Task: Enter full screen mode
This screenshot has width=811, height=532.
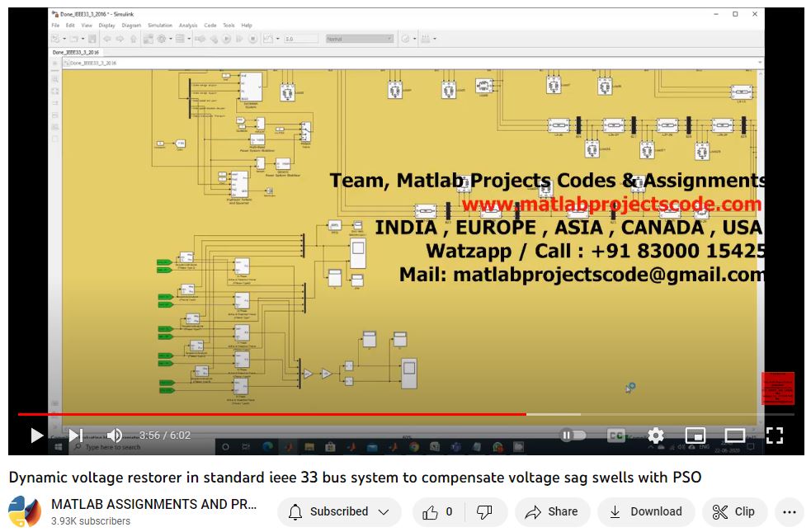Action: coord(774,435)
